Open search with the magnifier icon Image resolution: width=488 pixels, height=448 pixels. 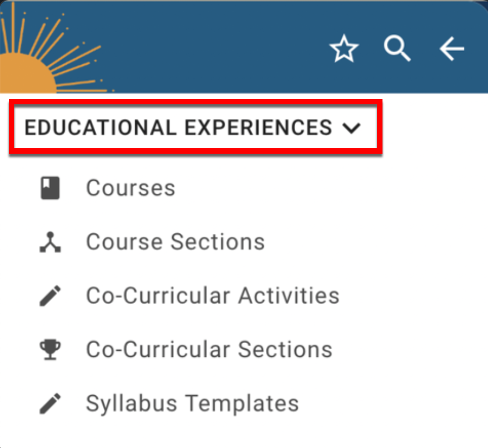pos(397,50)
